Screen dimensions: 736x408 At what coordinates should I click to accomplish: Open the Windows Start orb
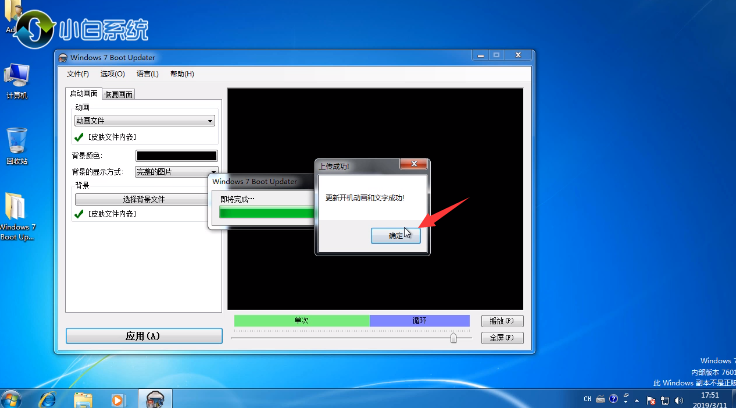[11, 400]
